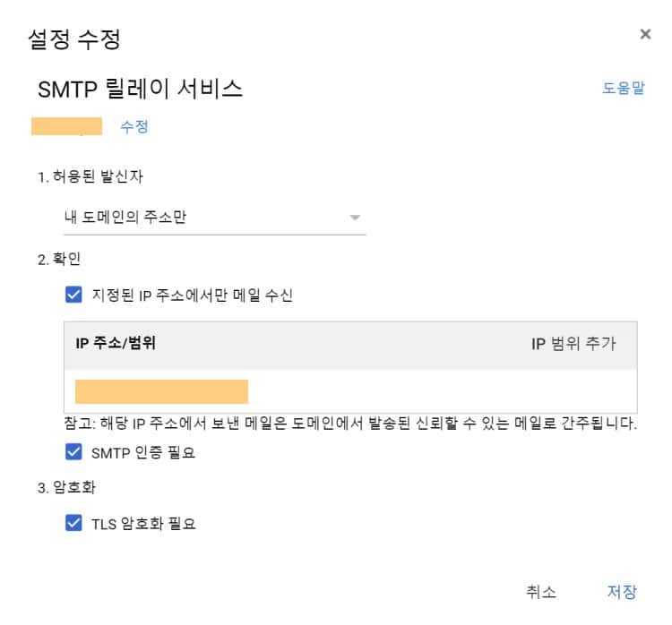
Task: Click the 3. 암호화 section label
Action: 67,488
